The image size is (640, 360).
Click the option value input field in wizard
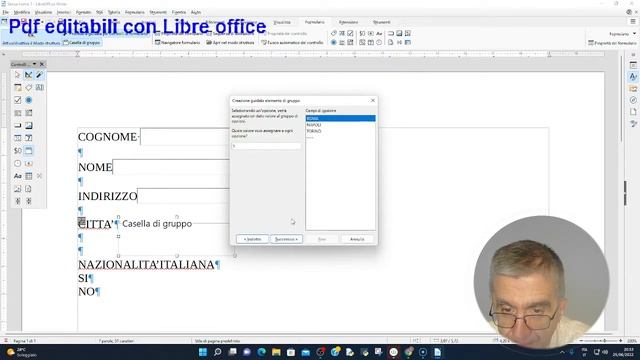click(x=266, y=146)
